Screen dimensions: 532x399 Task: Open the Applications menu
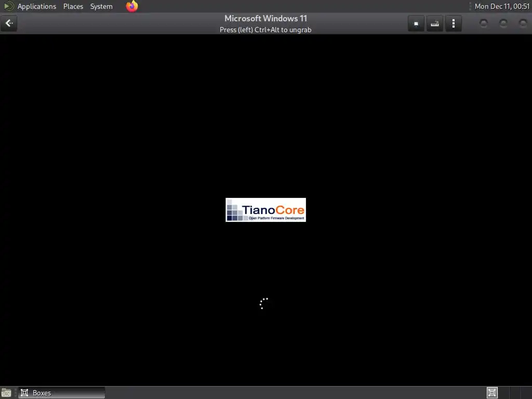(x=37, y=6)
